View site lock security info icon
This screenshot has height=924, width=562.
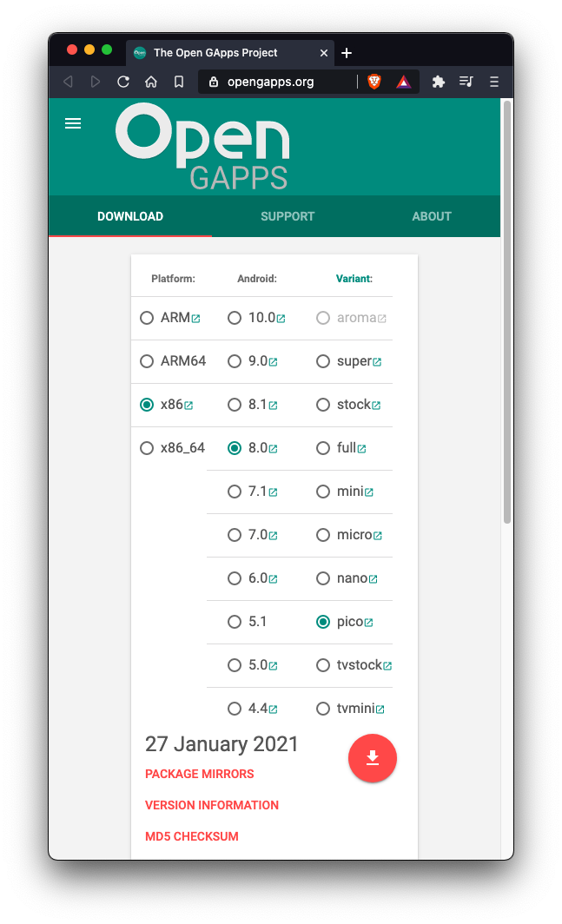coord(214,82)
